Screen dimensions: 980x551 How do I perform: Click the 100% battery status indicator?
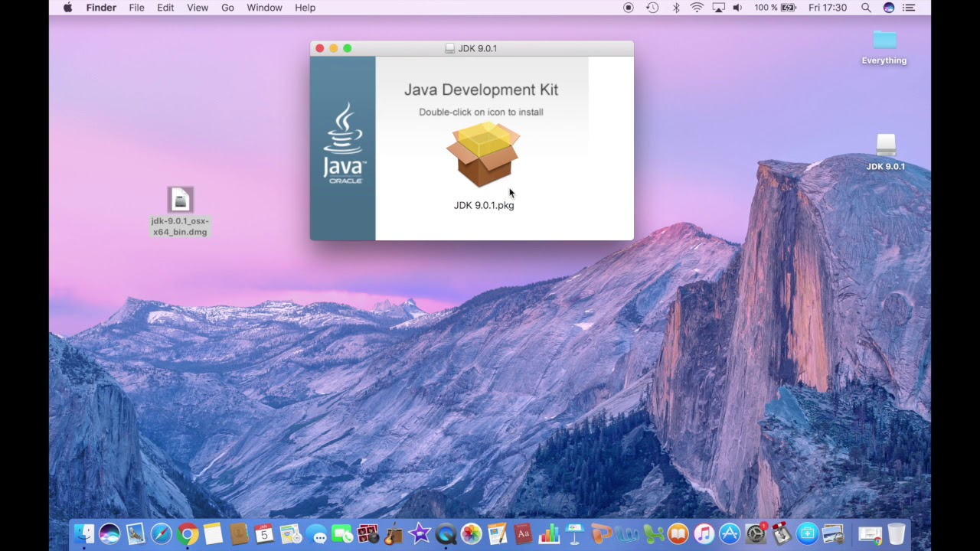(775, 8)
